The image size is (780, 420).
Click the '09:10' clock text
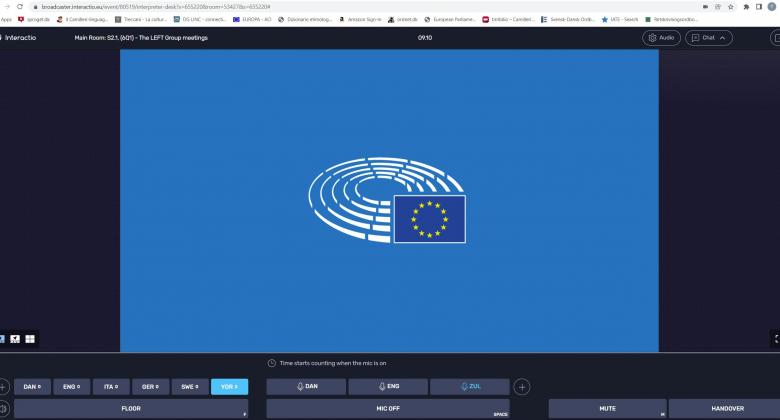tap(425, 38)
